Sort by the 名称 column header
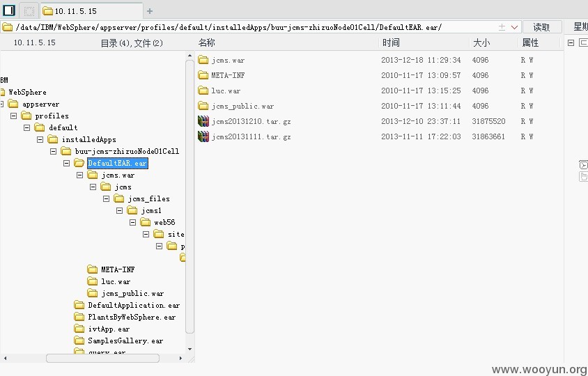The image size is (588, 376). click(207, 42)
